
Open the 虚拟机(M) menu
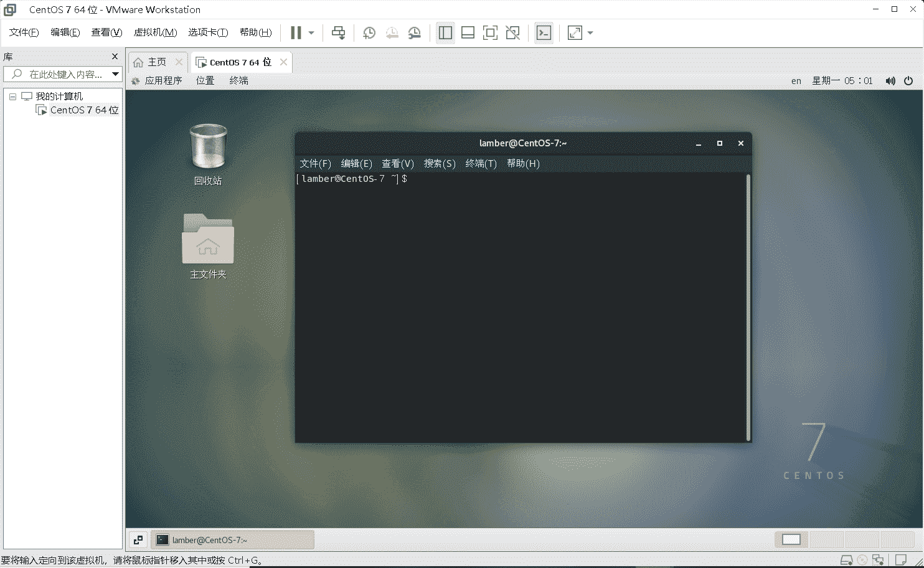(155, 32)
